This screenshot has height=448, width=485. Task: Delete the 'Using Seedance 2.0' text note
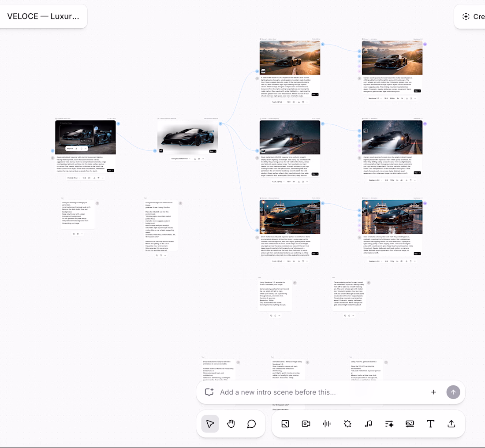pos(275,316)
